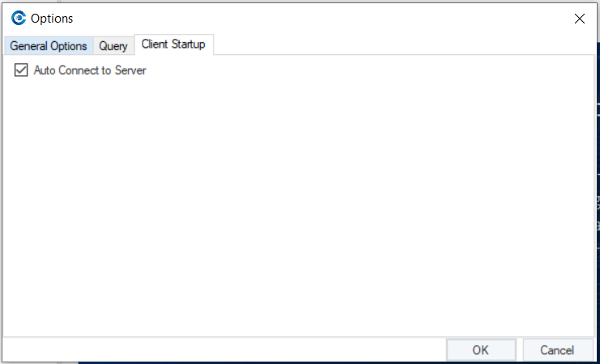Open system menu from title bar icon
Screen dimensions: 600x364
point(18,18)
